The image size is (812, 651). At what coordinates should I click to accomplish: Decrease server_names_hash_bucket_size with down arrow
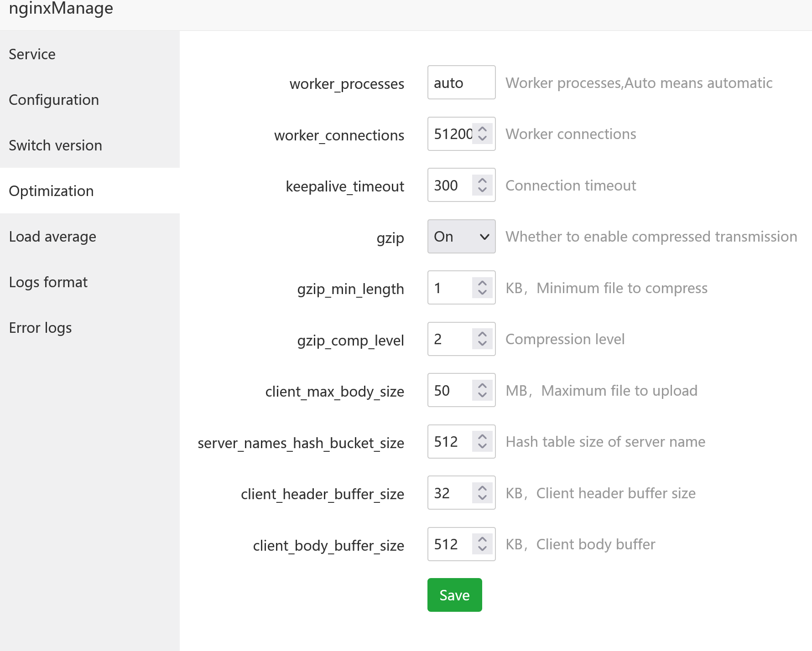point(482,446)
